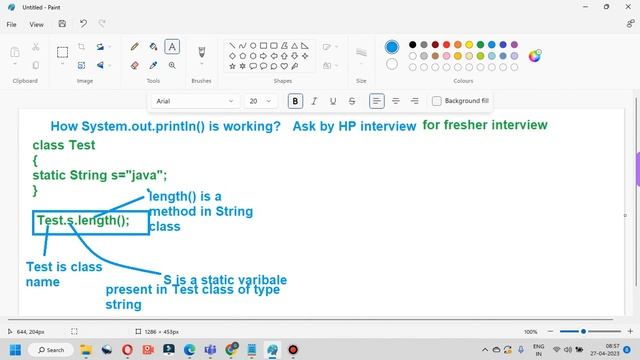Set text alignment to centre
The height and width of the screenshot is (360, 640).
click(x=396, y=101)
